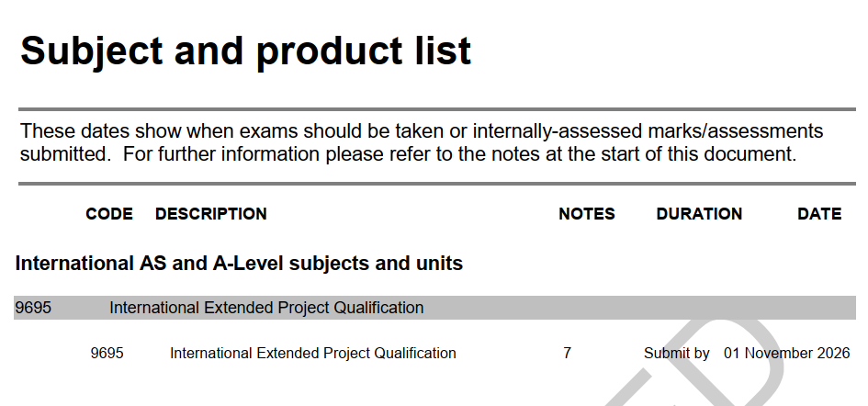Select the DESCRIPTION column header
The width and height of the screenshot is (868, 406).
coord(211,214)
